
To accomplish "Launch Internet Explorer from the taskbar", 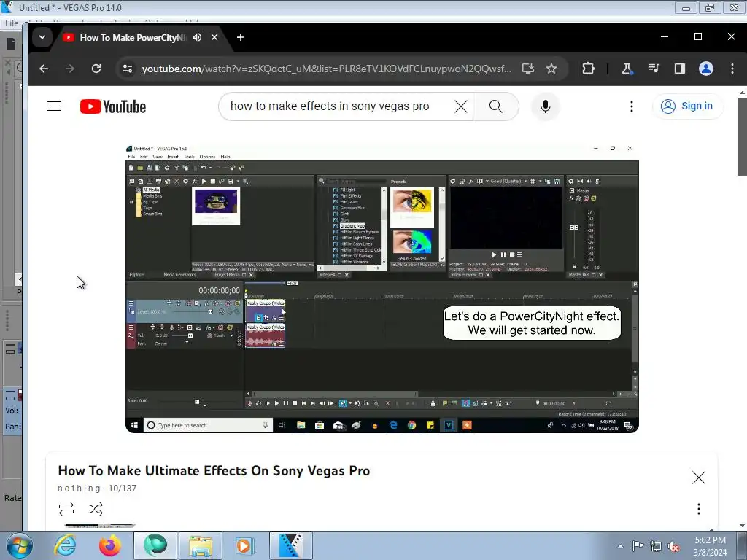I will pos(65,545).
